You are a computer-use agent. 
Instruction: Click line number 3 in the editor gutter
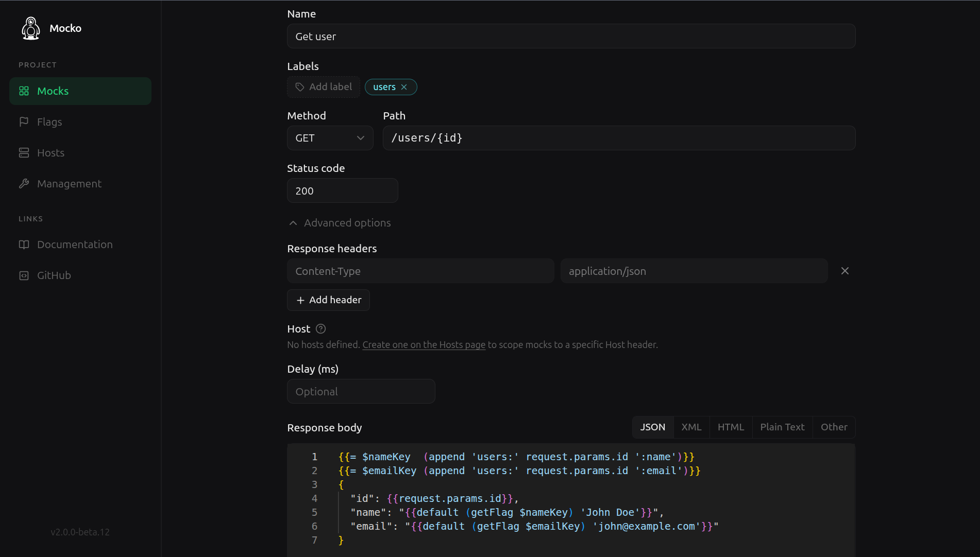coord(314,485)
